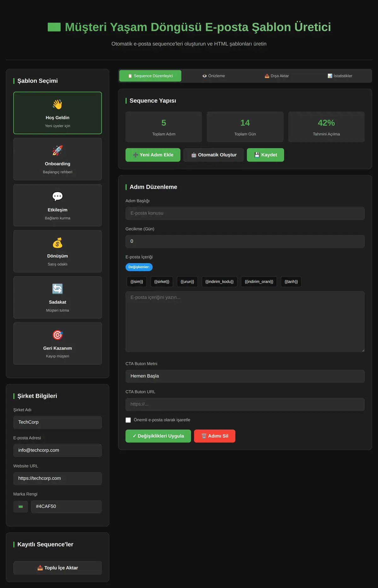Screen dimensions: 378x588
Task: Insert the {{indirim_orani}} variable tag
Action: pyautogui.click(x=259, y=282)
